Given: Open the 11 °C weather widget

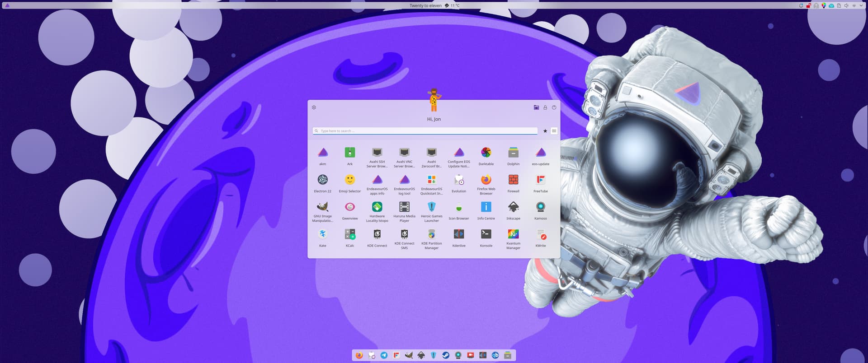Looking at the screenshot, I should click(x=452, y=5).
